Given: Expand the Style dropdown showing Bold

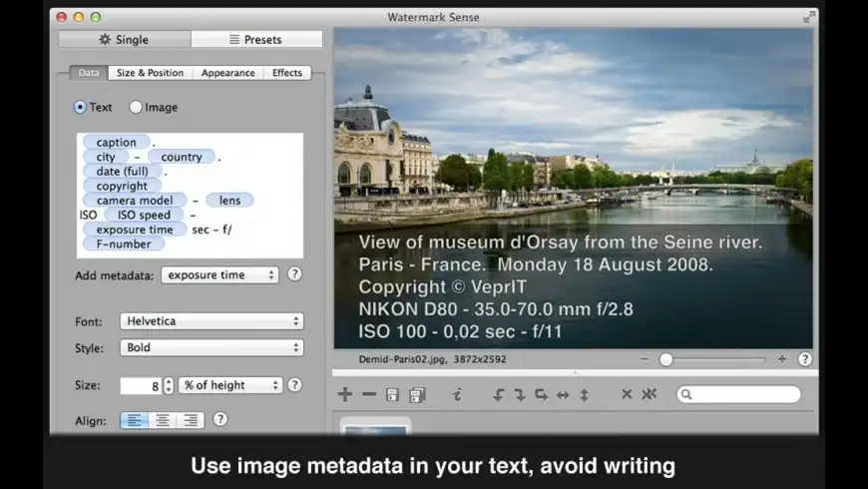Looking at the screenshot, I should point(212,347).
